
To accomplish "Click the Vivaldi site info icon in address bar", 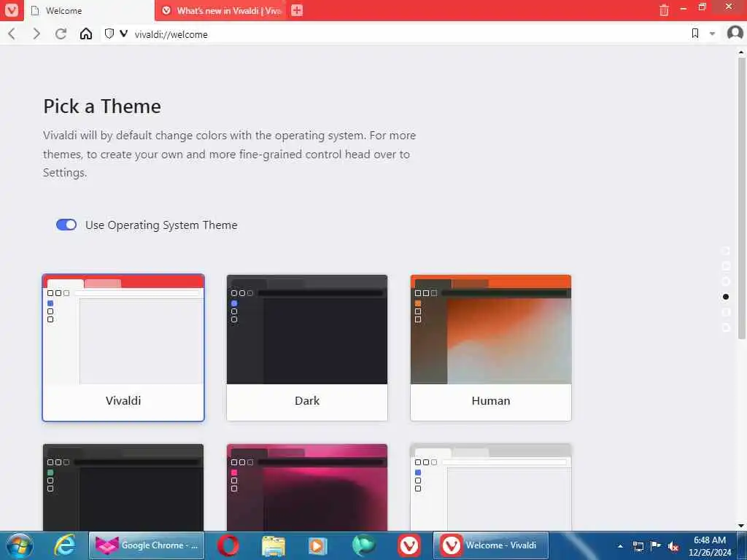I will click(x=123, y=34).
